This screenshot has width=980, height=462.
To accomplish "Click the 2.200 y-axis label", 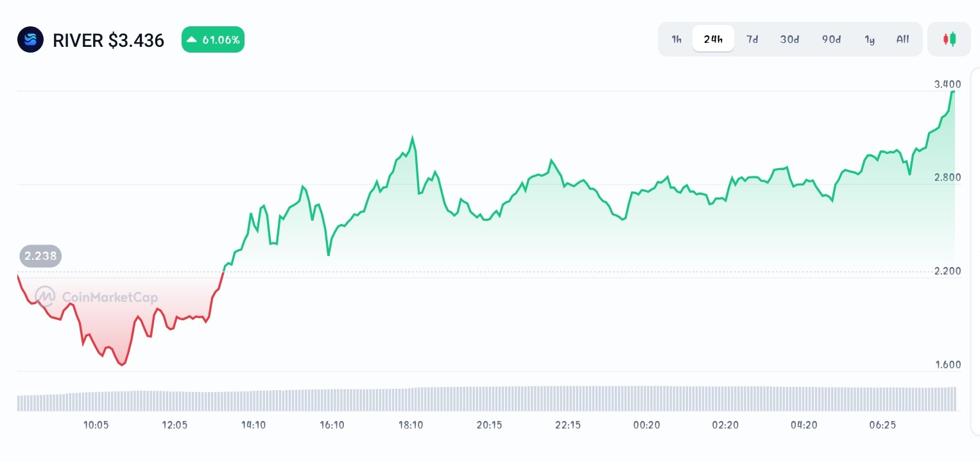I will [x=947, y=271].
